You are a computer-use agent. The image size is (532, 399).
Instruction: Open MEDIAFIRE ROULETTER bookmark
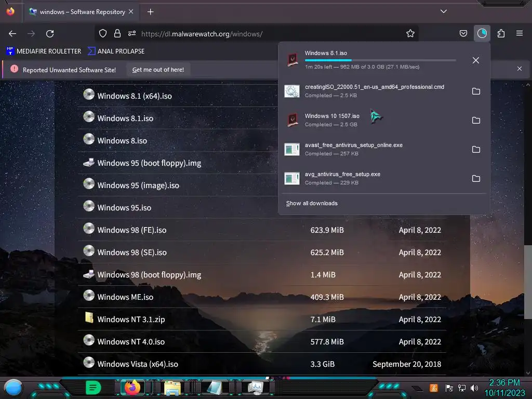pyautogui.click(x=44, y=51)
